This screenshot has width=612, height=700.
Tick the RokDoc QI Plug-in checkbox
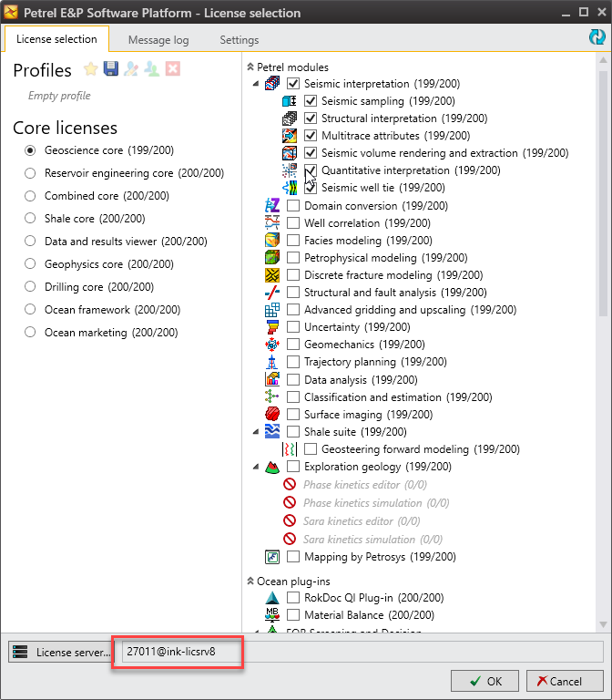click(293, 597)
